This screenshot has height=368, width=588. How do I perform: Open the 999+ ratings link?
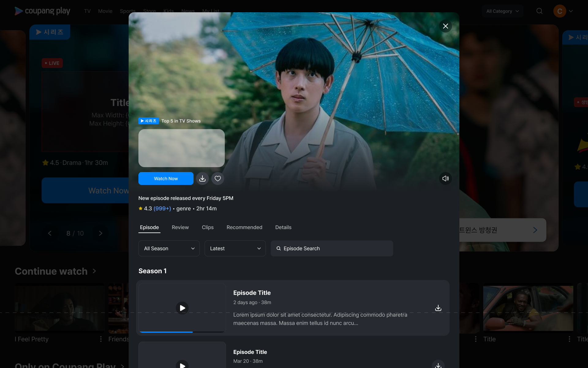(x=162, y=209)
